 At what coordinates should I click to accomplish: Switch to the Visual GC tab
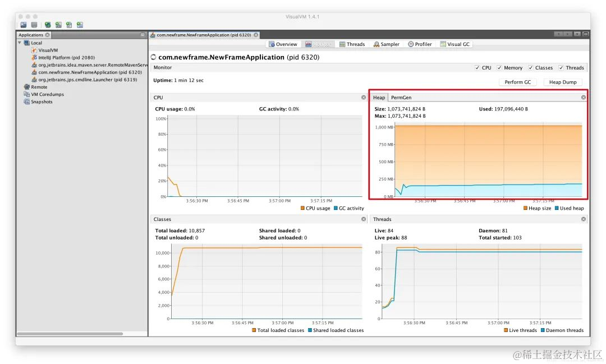click(455, 44)
